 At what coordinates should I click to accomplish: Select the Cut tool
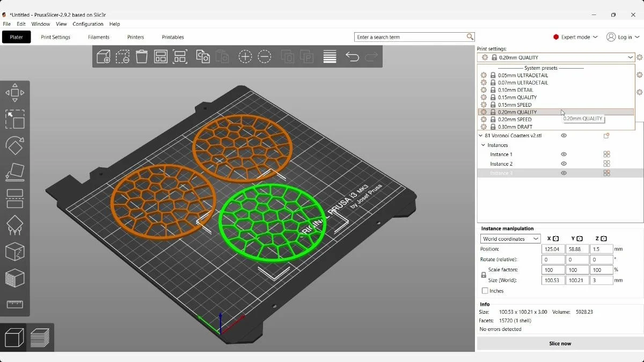[14, 198]
